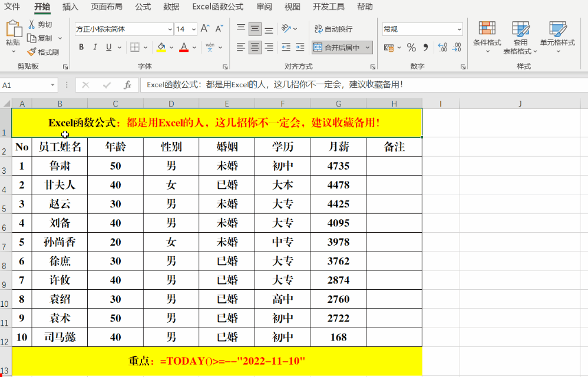Click the decrease indent icon
This screenshot has height=377, width=588.
286,47
